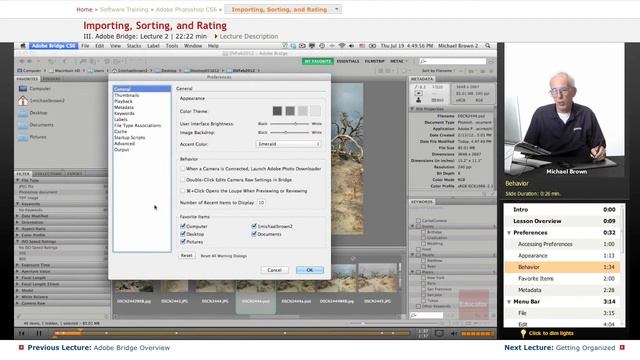Open Spotlight search magnifier in menu bar
The width and height of the screenshot is (640, 360).
488,46
